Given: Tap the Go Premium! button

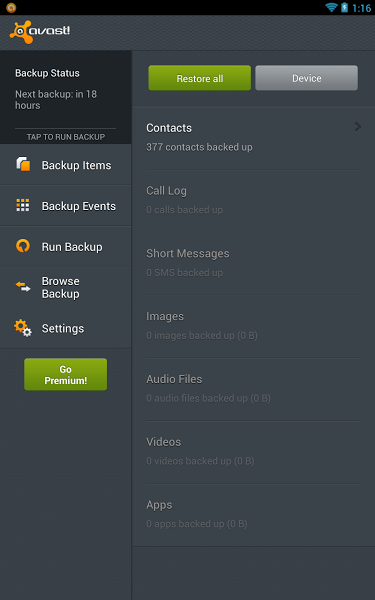Looking at the screenshot, I should click(65, 375).
